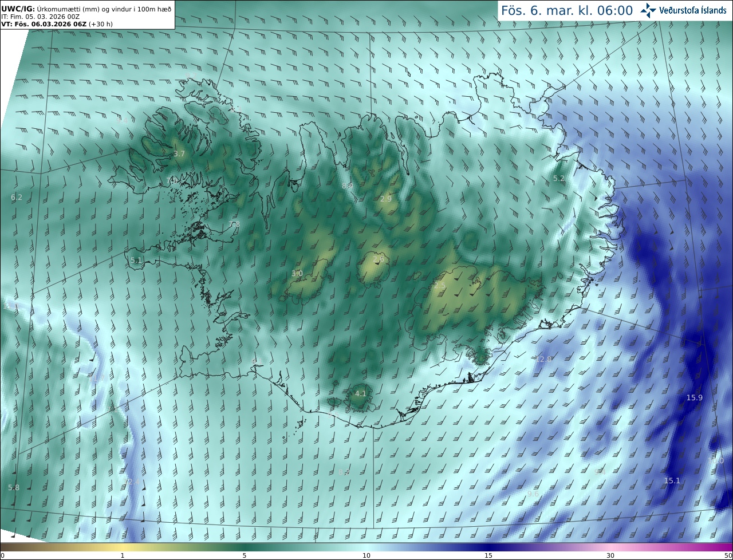Click the 2.5 value on the map
The height and width of the screenshot is (560, 733).
tap(440, 285)
